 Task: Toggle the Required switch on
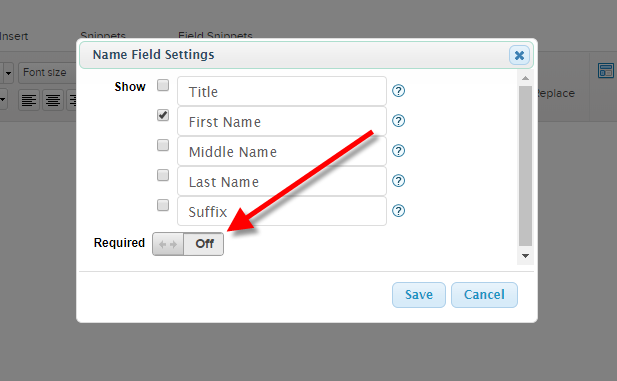(188, 244)
